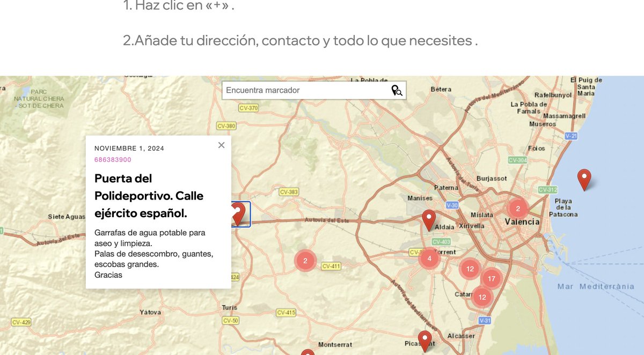The height and width of the screenshot is (355, 644).
Task: Open the cluster of 12 markers at Catarroja
Action: coord(482,297)
